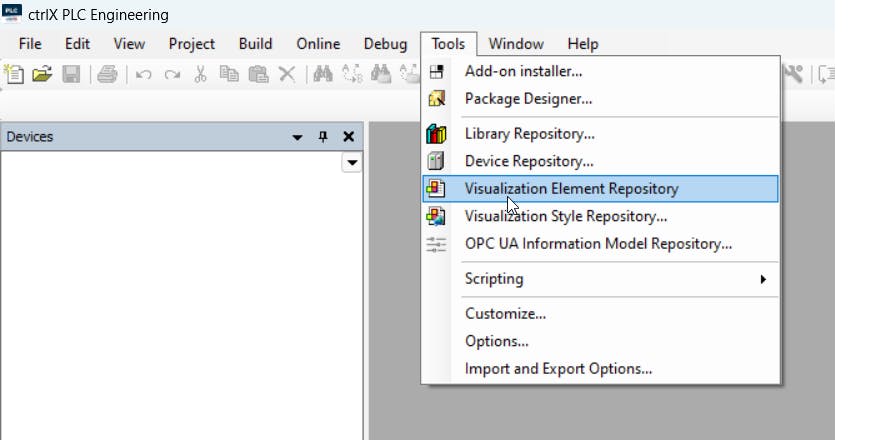Save the project with the floppy icon

[x=71, y=74]
